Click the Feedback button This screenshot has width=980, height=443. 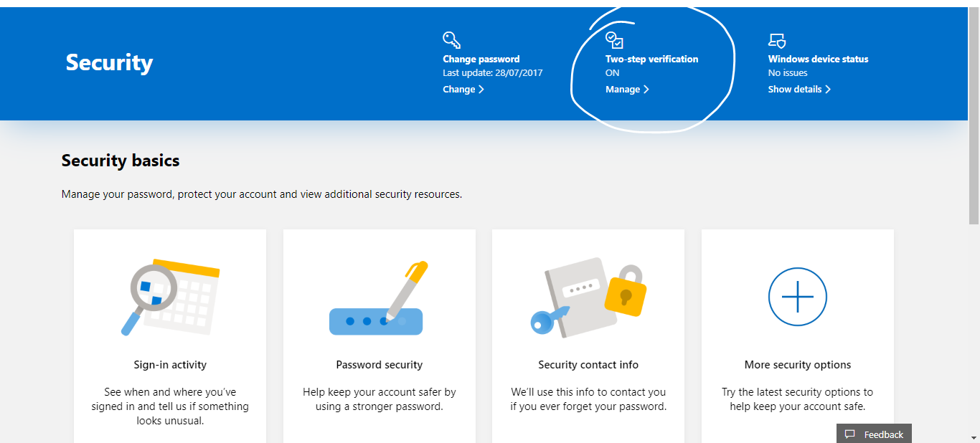[x=874, y=434]
